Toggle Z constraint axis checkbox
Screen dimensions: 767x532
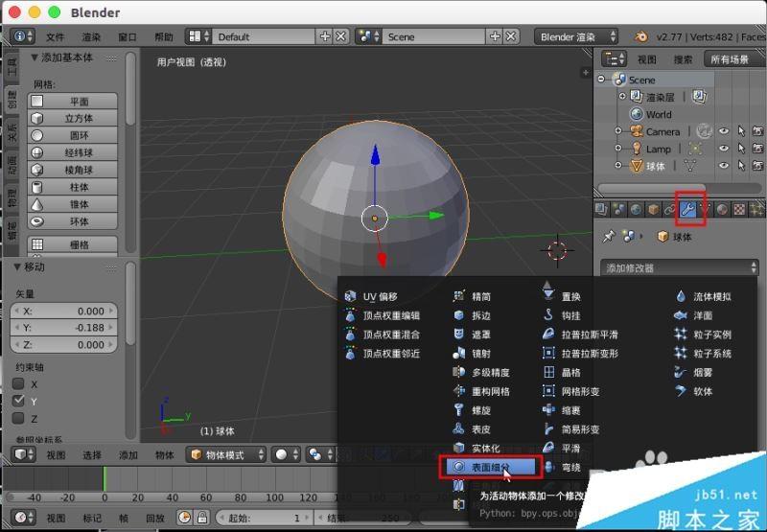[x=18, y=418]
